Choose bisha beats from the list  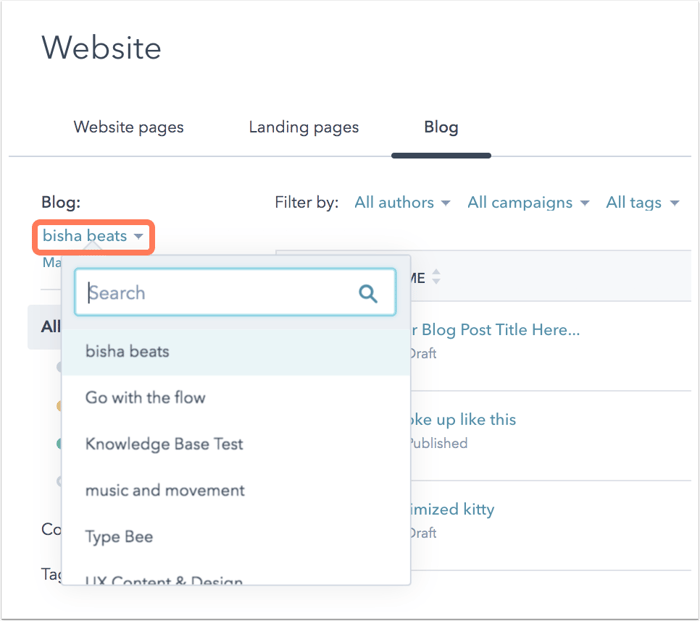point(236,352)
